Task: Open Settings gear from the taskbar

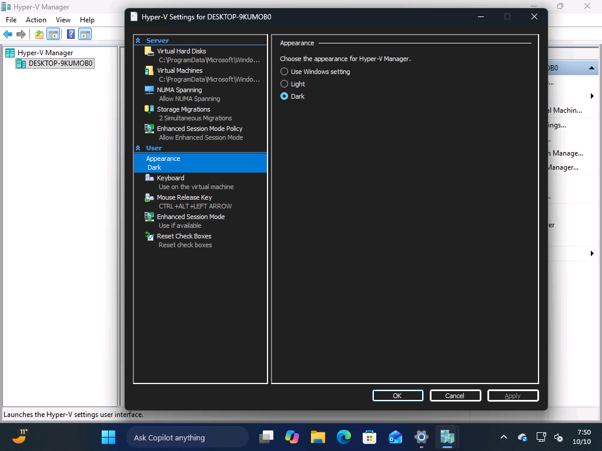Action: tap(421, 437)
